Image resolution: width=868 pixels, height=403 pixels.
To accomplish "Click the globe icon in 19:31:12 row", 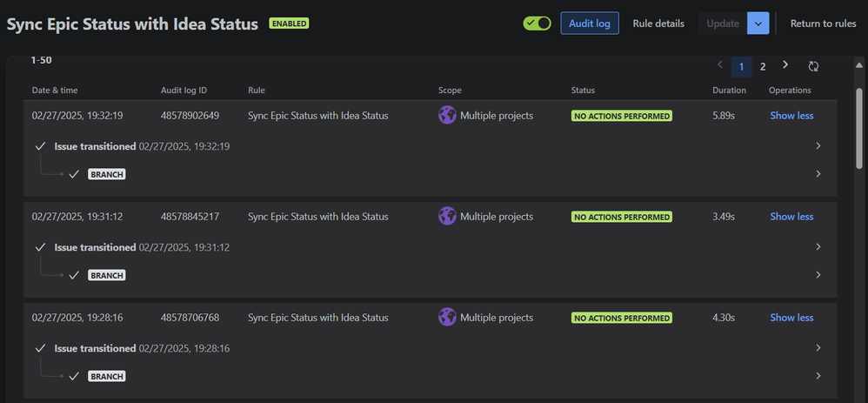I will pyautogui.click(x=447, y=216).
